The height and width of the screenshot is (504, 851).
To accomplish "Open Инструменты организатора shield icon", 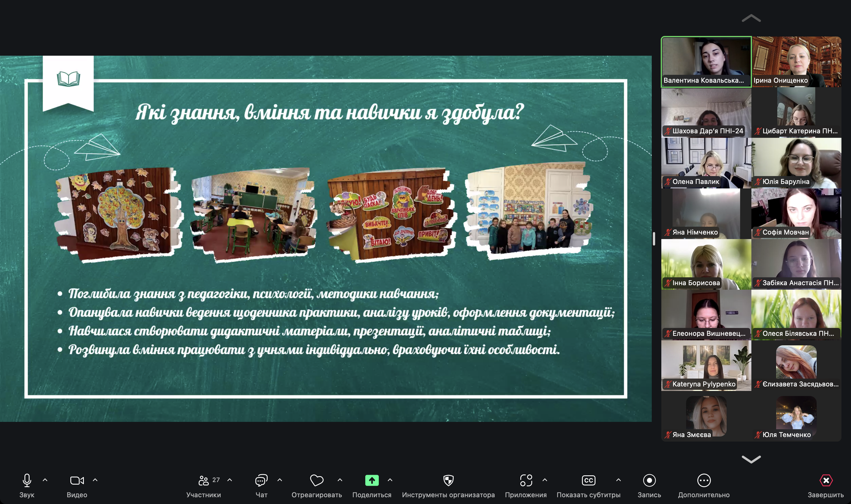I will 448,480.
